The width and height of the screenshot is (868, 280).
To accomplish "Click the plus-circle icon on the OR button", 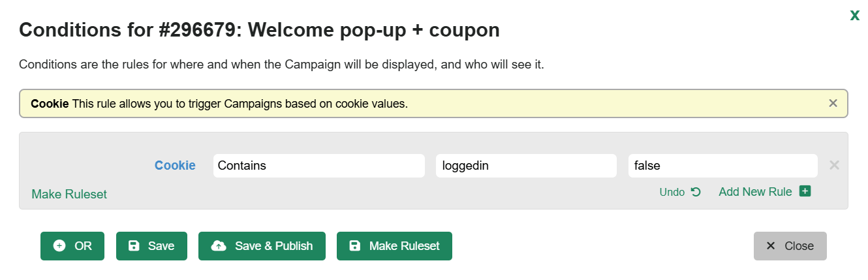I will pos(59,246).
